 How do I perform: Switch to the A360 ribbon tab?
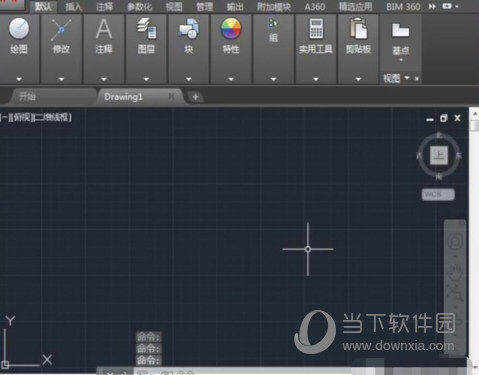(x=315, y=6)
